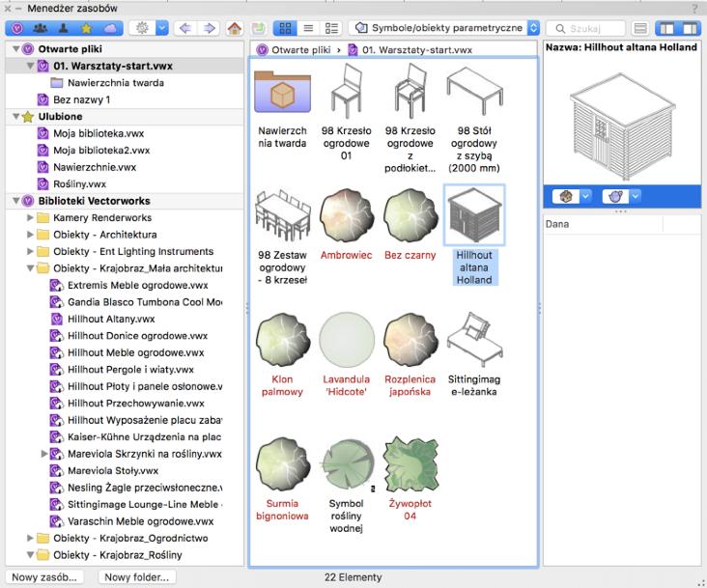Viewport: 707px width, 588px height.
Task: Open preview render mode teapot dropdown
Action: [x=621, y=196]
